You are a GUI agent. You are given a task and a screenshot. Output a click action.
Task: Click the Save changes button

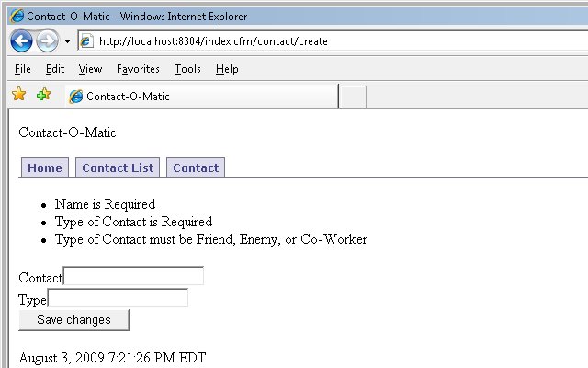[73, 320]
